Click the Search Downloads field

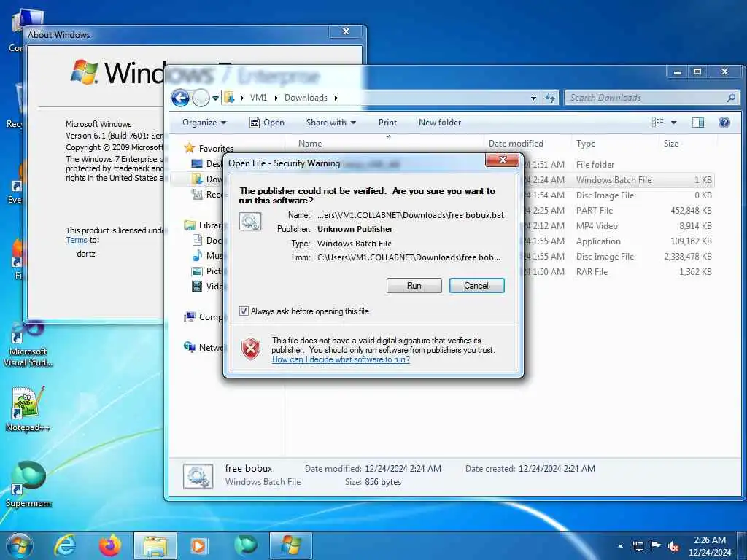(x=646, y=98)
